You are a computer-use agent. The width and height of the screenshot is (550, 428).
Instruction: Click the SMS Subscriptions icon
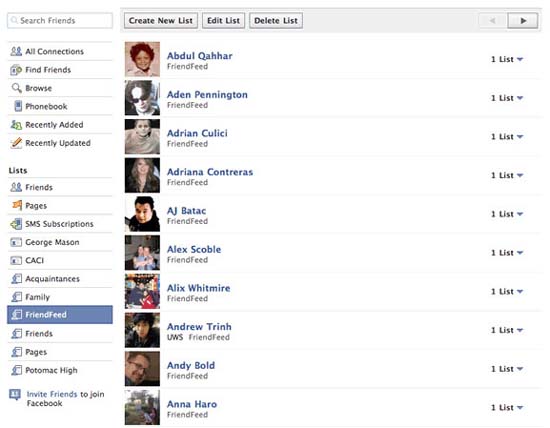tap(16, 224)
